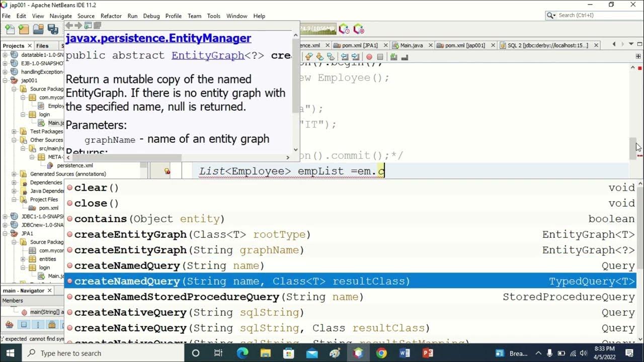Click the Open Project toolbar icon
This screenshot has width=644, height=362.
[x=38, y=29]
